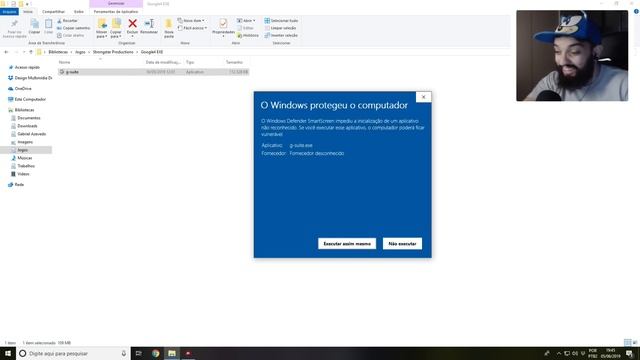Image resolution: width=640 pixels, height=360 pixels.
Task: Open the Windows Start menu
Action: coord(8,353)
